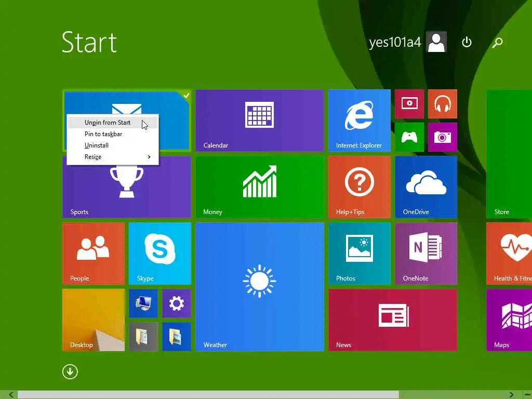Open the Health & Fitness tile

pos(509,254)
